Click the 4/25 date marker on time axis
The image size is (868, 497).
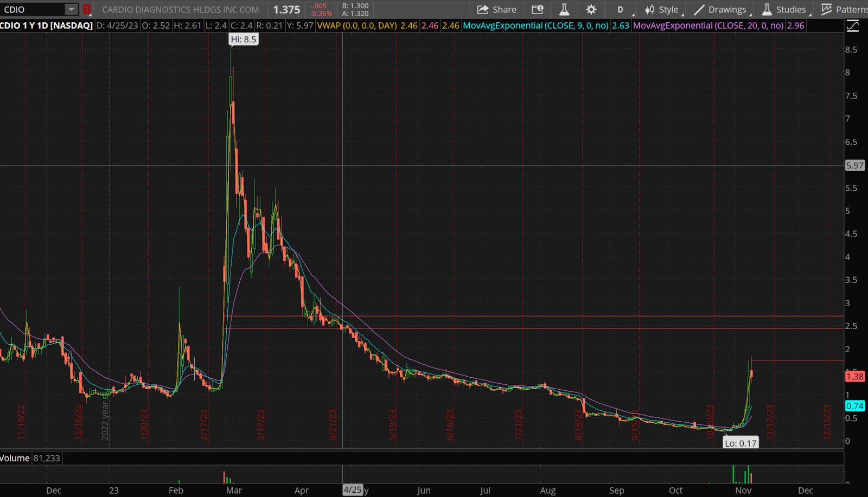coord(352,490)
